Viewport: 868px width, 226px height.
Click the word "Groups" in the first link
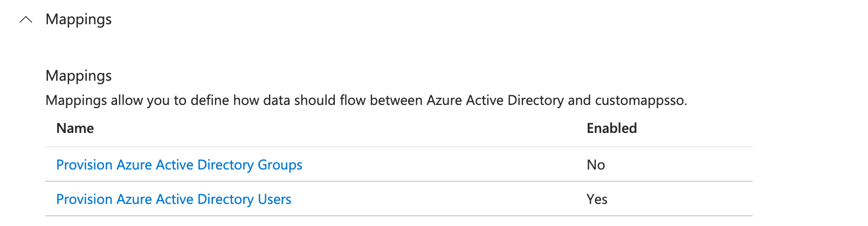(x=280, y=165)
